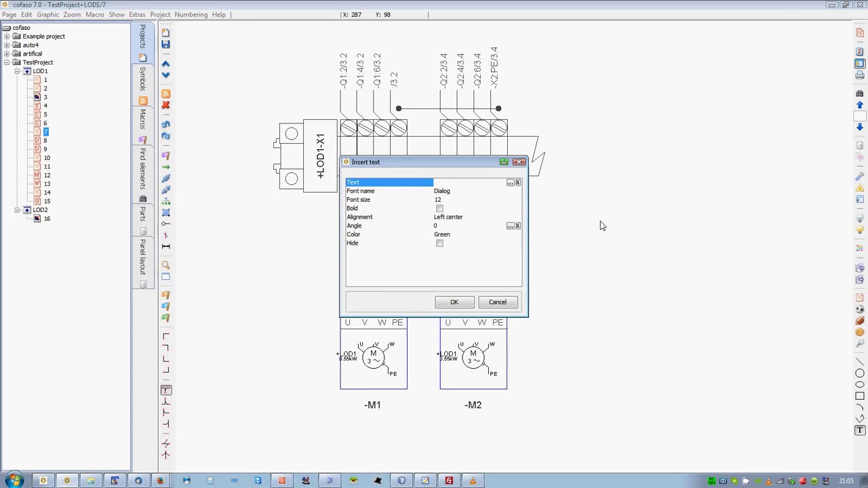Click the undo arrow icon in toolbar
The width and height of the screenshot is (868, 488).
pyautogui.click(x=165, y=125)
